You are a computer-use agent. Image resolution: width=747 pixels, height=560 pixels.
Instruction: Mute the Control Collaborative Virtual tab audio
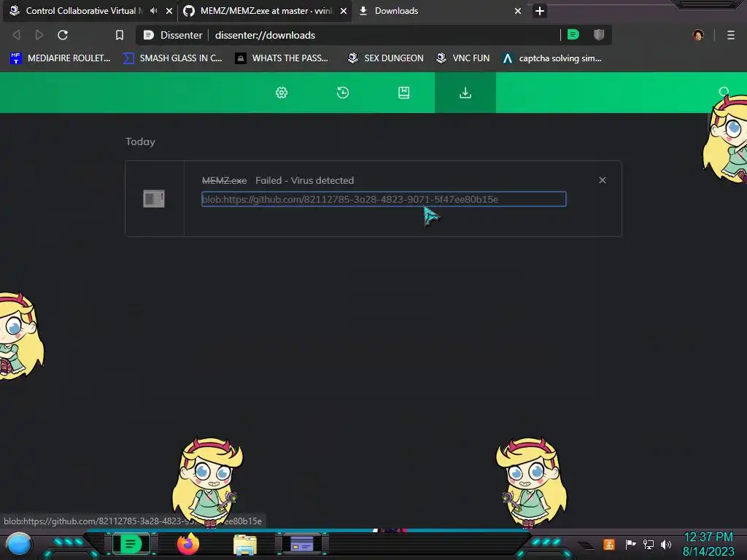tap(154, 10)
